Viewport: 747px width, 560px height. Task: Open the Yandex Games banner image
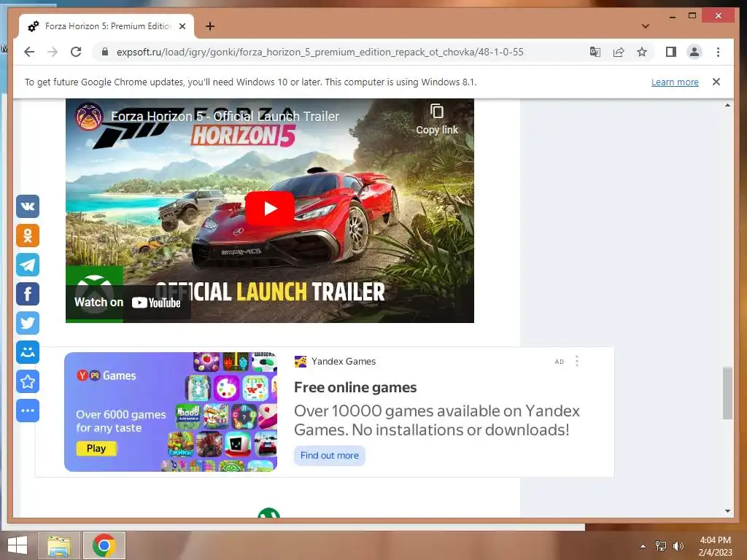[x=171, y=412]
